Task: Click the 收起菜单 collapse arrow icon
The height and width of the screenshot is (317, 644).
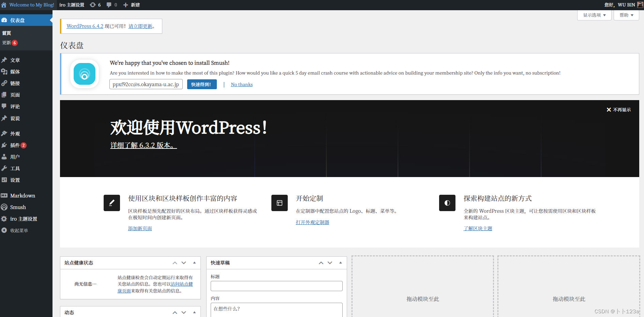Action: (x=4, y=230)
